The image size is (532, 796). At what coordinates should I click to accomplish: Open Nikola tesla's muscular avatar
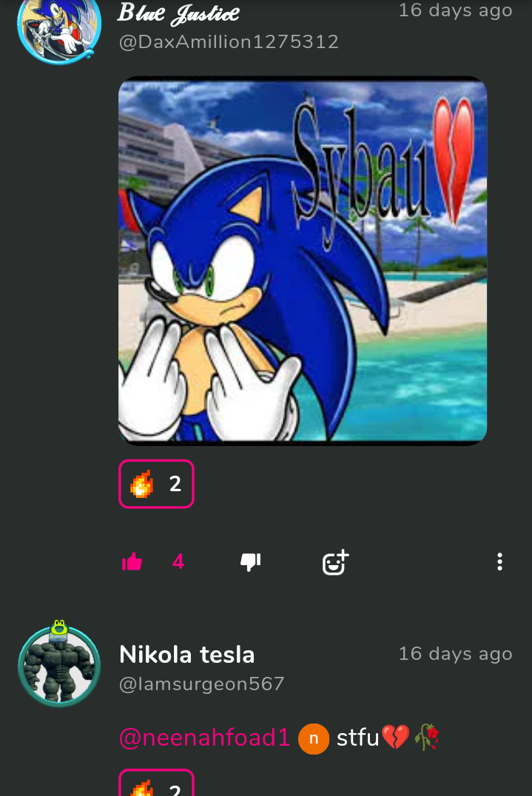(59, 664)
